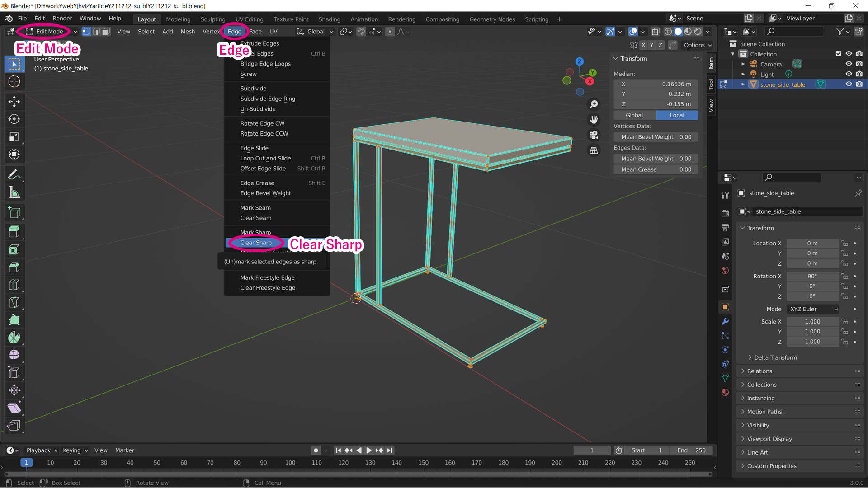This screenshot has width=868, height=488.
Task: Select the Knife tool
Action: [14, 302]
